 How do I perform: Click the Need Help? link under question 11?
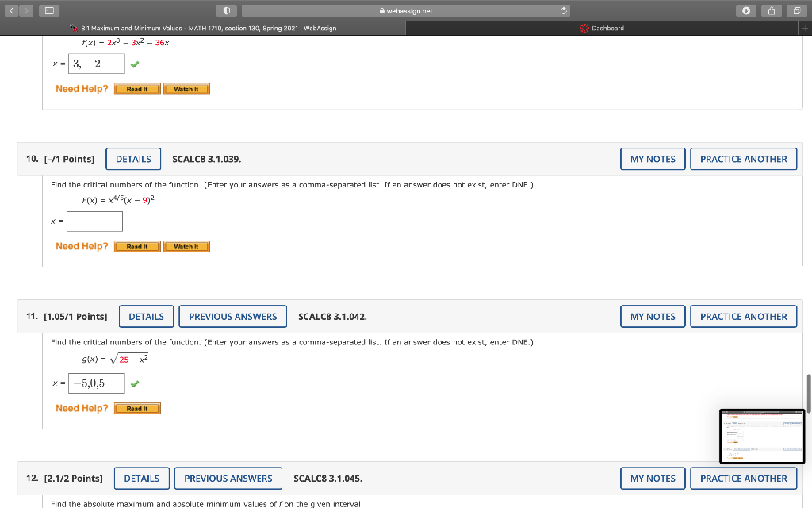82,408
